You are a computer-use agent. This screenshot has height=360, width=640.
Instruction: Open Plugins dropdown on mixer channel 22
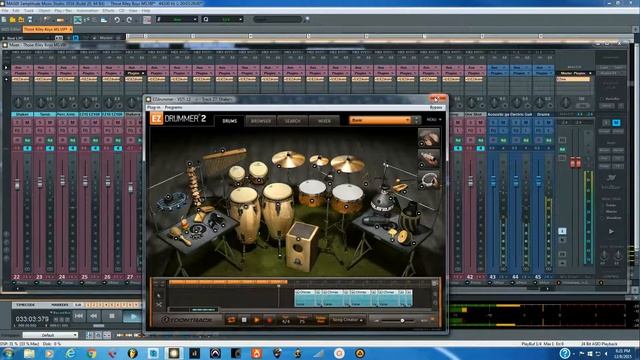click(22, 73)
